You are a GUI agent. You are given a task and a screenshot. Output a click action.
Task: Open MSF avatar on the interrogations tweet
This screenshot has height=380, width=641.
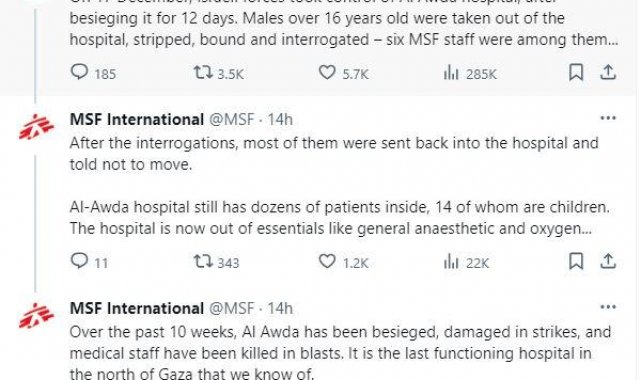click(36, 127)
